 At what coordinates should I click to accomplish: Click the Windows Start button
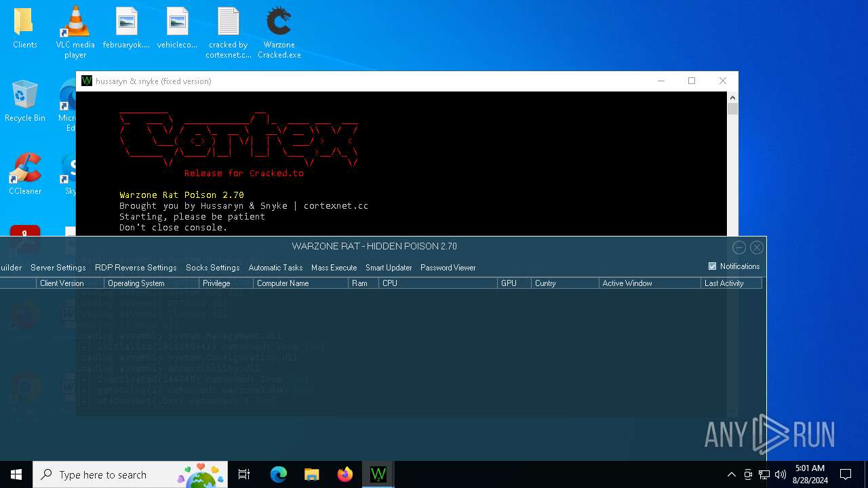(16, 474)
